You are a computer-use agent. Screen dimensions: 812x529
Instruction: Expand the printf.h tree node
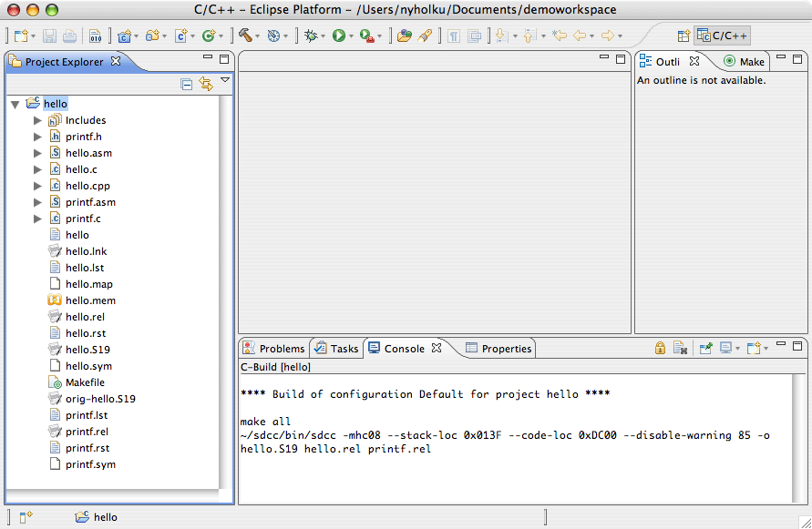click(x=37, y=137)
